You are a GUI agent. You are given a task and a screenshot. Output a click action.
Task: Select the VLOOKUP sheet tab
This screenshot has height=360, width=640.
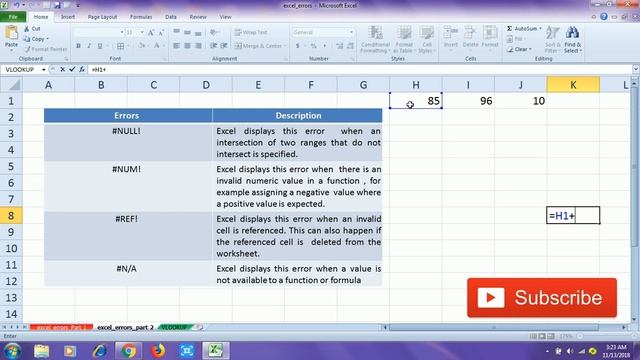[176, 327]
